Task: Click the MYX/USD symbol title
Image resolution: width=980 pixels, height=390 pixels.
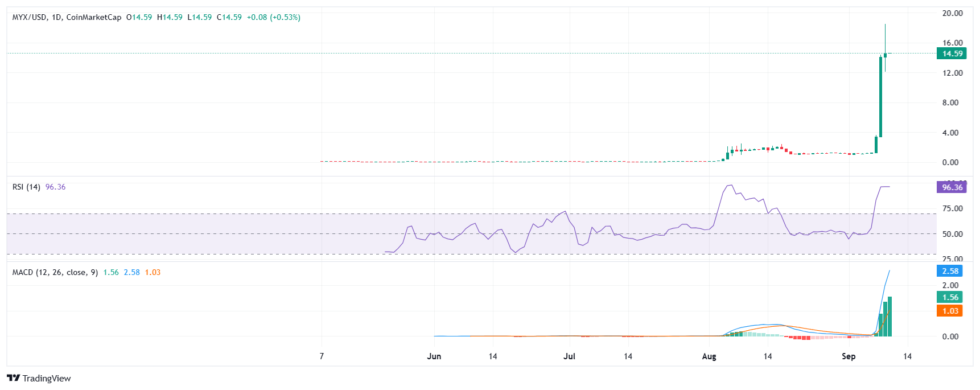Action: tap(30, 17)
